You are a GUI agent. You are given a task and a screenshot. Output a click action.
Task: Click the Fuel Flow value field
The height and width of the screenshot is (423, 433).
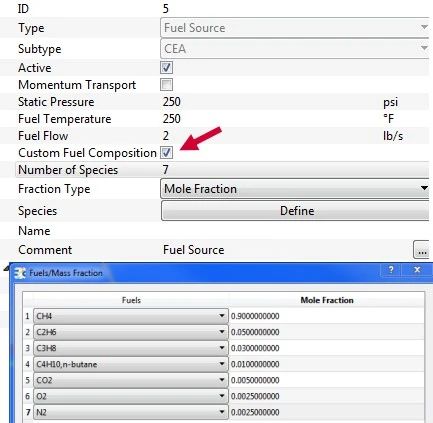(x=270, y=136)
